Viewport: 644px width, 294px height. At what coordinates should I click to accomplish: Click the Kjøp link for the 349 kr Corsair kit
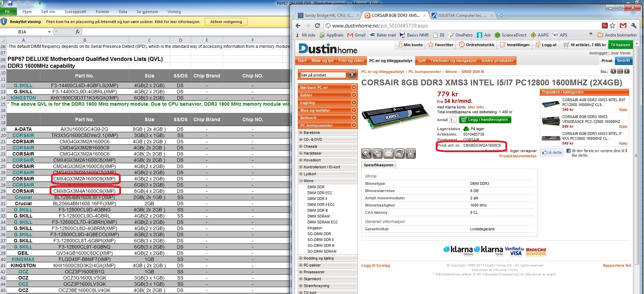(623, 110)
